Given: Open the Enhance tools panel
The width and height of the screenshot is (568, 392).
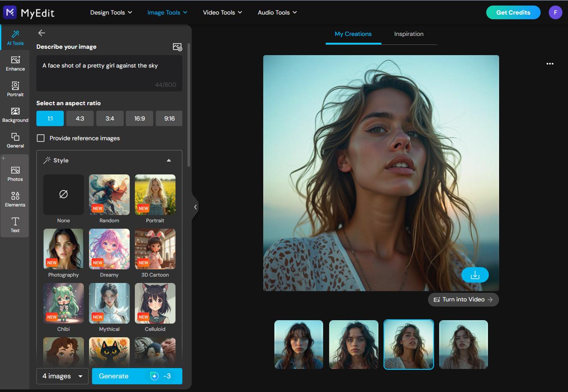Looking at the screenshot, I should pos(15,63).
